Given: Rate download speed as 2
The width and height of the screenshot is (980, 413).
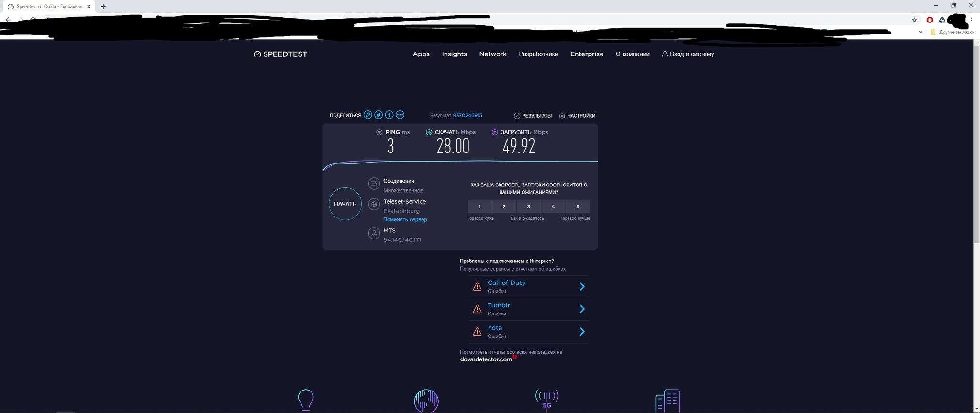Looking at the screenshot, I should pyautogui.click(x=504, y=206).
